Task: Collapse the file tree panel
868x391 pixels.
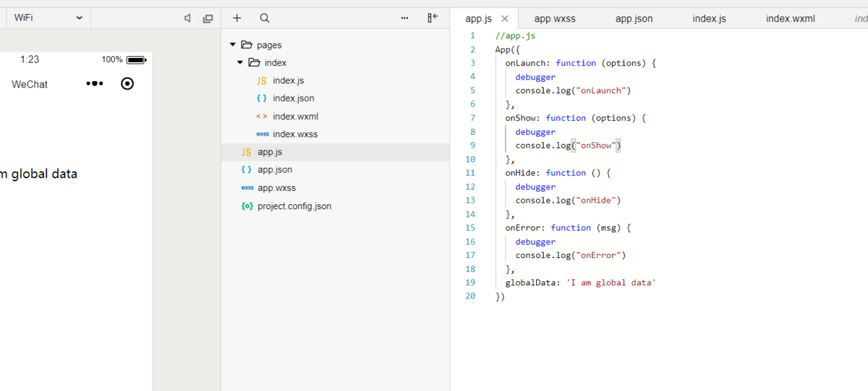Action: [433, 18]
